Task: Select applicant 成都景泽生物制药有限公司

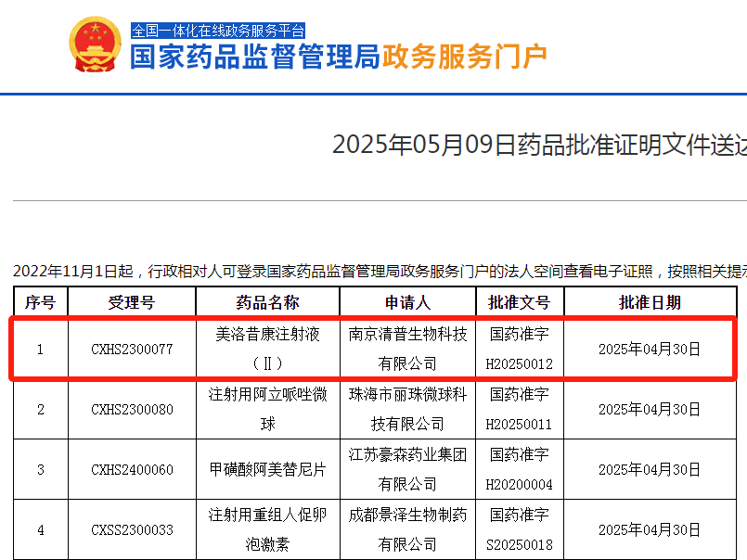Action: (407, 530)
